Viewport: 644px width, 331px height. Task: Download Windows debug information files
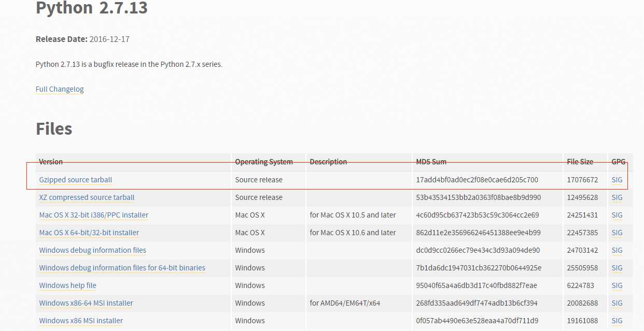point(93,250)
